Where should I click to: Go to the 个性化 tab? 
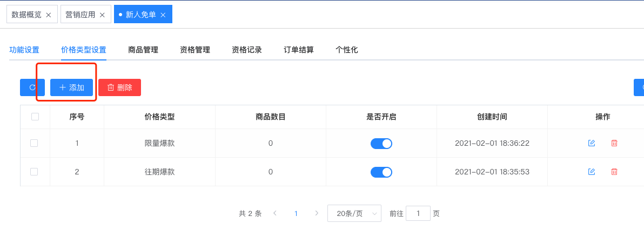pyautogui.click(x=347, y=50)
